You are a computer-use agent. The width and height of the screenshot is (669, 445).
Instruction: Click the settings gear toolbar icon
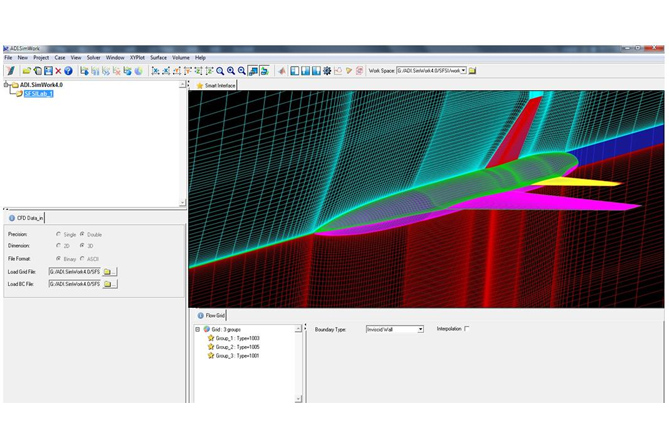(x=327, y=71)
